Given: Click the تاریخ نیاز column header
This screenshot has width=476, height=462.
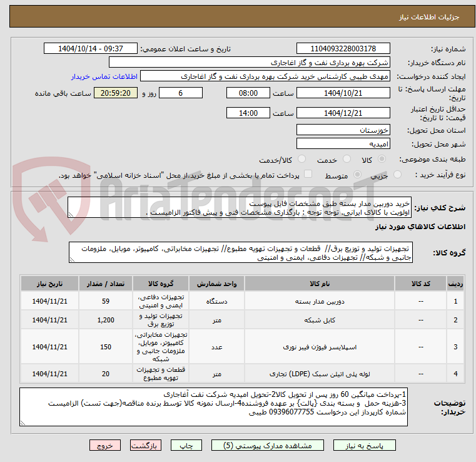Looking at the screenshot, I should (49, 284).
